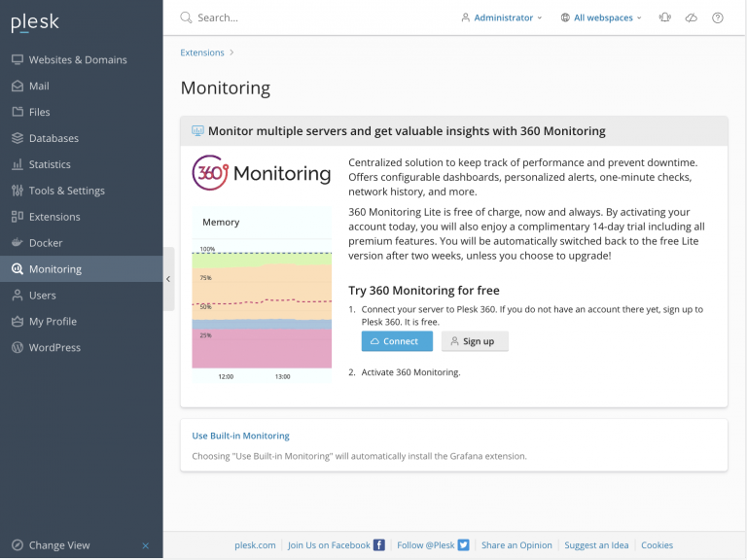
Task: Click the 'Try 360 Monitoring for free' heading
Action: tap(424, 291)
